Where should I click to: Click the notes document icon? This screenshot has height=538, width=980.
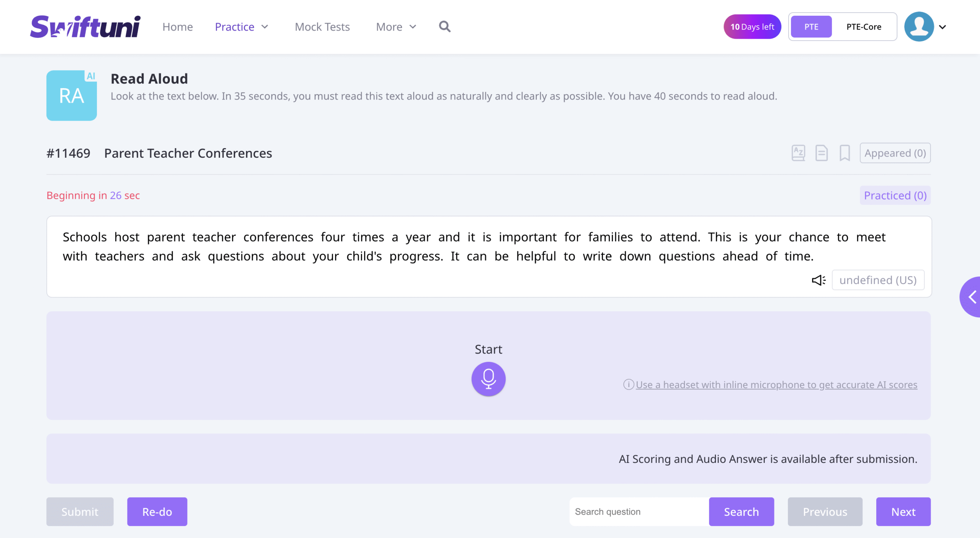[821, 153]
